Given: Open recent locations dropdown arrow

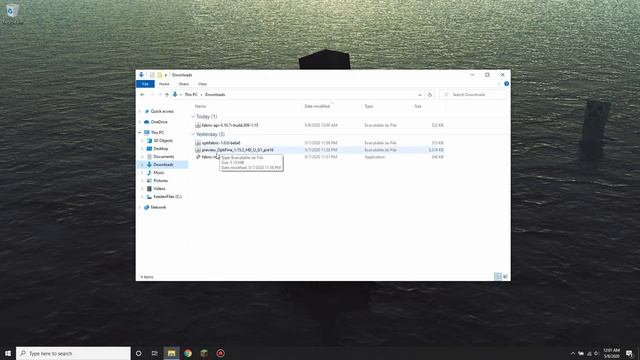Looking at the screenshot, I should (160, 95).
